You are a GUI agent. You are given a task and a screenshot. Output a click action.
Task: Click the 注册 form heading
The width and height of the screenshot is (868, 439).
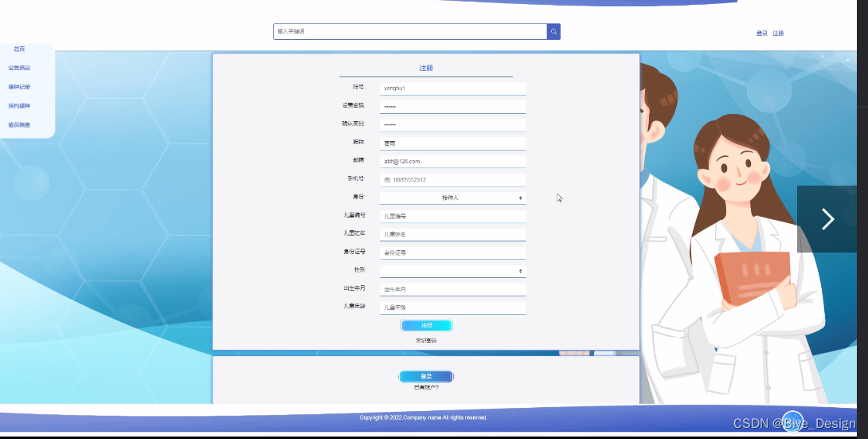tap(426, 68)
